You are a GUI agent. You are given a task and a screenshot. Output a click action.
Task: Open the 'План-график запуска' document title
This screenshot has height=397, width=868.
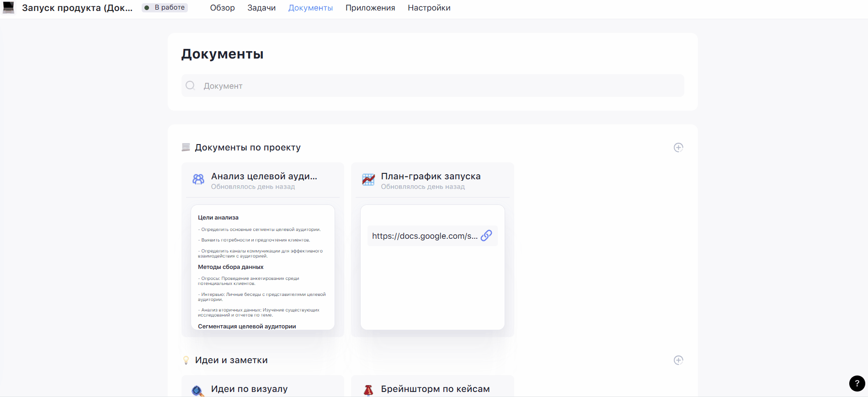431,176
